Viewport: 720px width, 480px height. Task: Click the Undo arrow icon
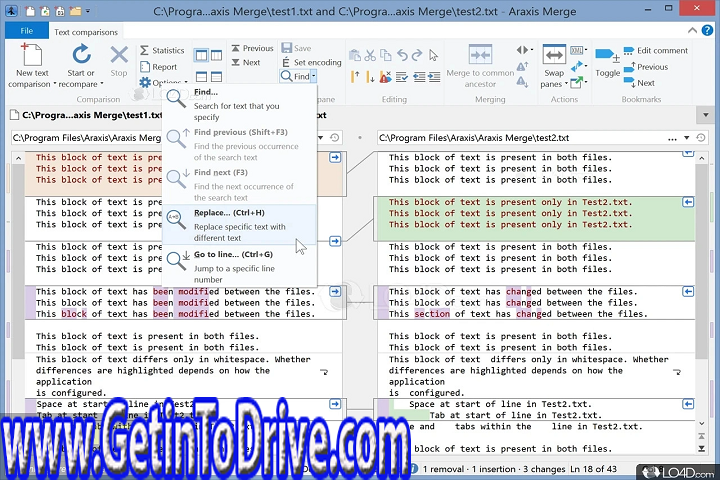tap(402, 55)
